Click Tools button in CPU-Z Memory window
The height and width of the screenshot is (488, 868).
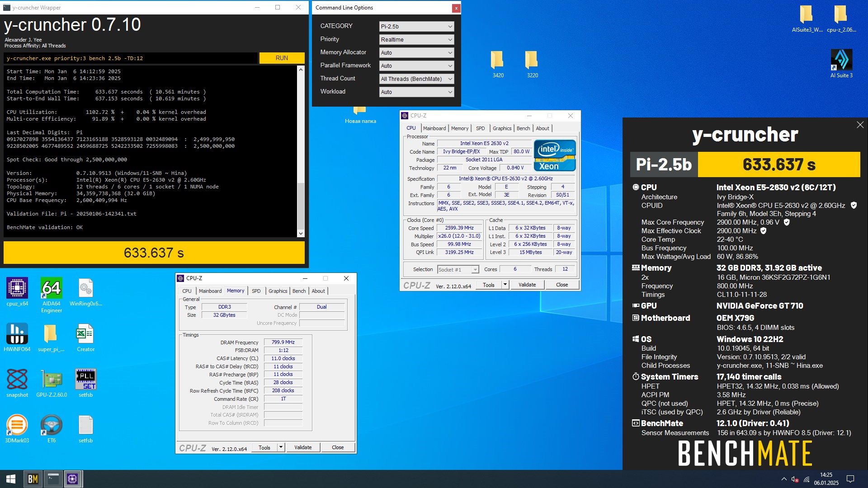264,447
